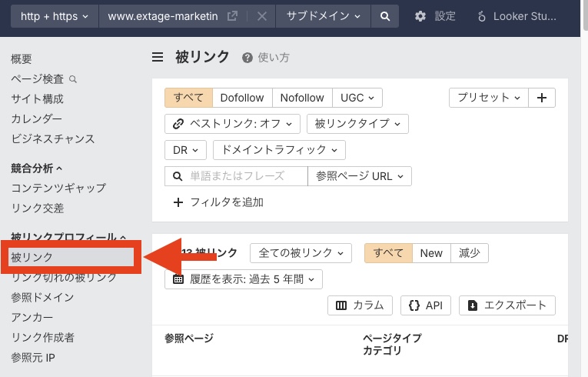Viewport: 588px width, 377px height.
Task: Go to コンテンツギャップ in the sidebar
Action: 58,188
